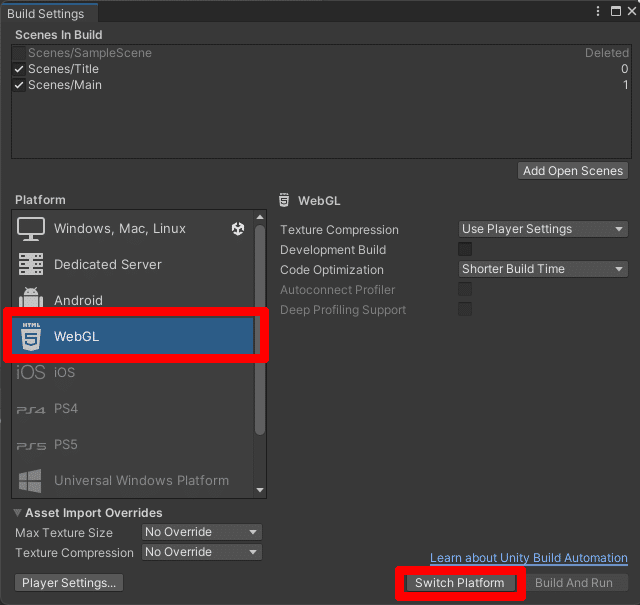Screen dimensions: 640x605
Task: Select the Scenes/SampleScene row text
Action: (x=90, y=53)
